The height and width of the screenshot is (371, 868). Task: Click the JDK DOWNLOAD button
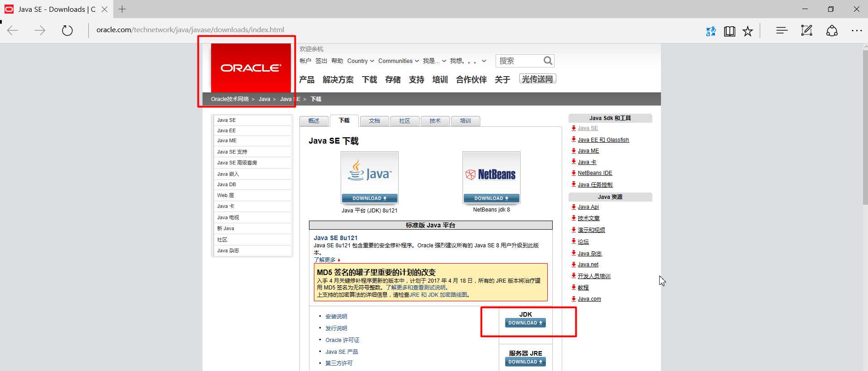point(526,323)
